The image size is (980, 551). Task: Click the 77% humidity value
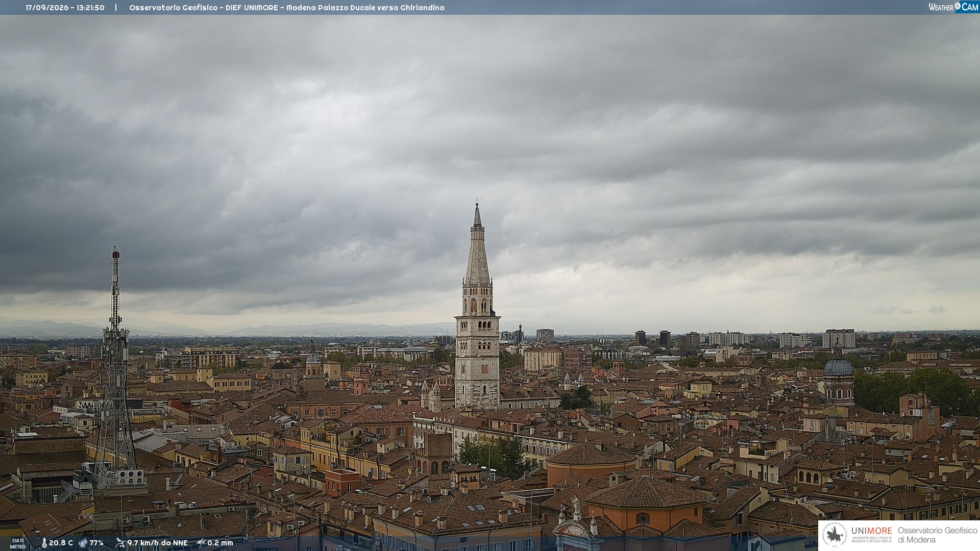[x=96, y=543]
